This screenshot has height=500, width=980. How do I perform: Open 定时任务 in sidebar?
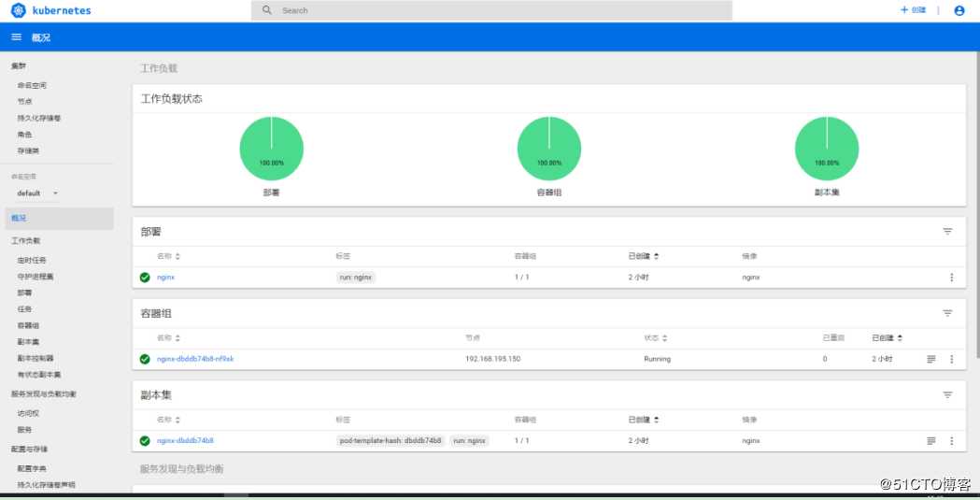(32, 260)
